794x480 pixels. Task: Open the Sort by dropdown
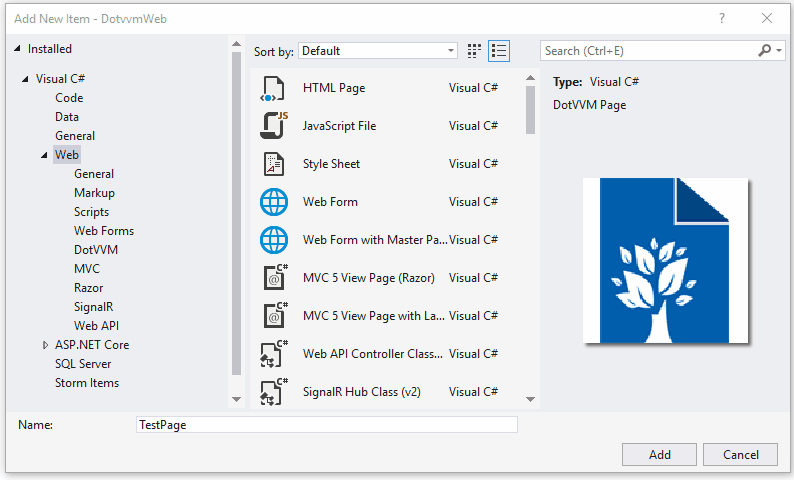378,50
